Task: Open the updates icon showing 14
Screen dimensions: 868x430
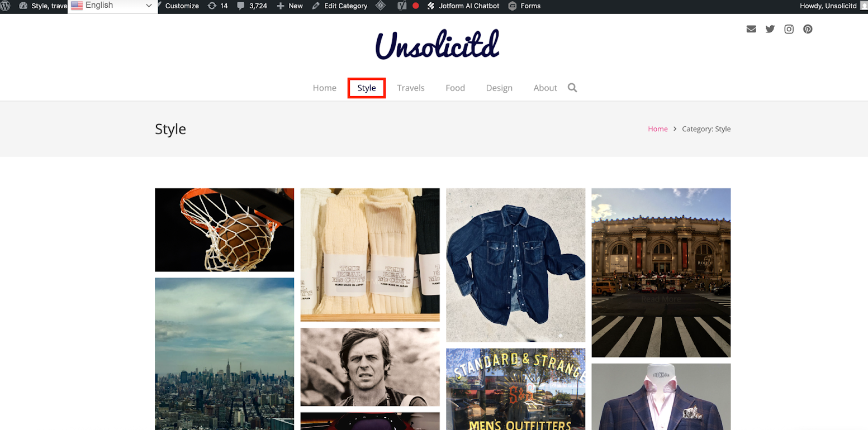Action: point(217,6)
